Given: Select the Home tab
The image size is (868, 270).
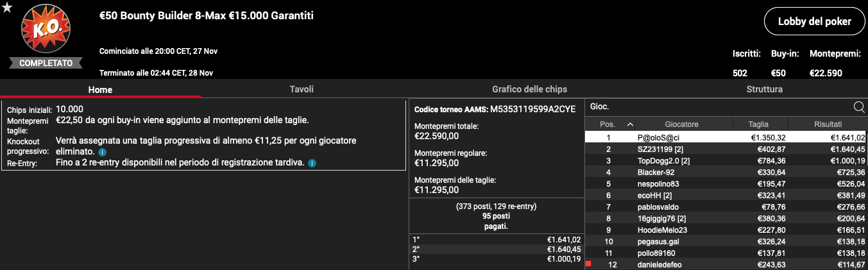Looking at the screenshot, I should tap(100, 90).
